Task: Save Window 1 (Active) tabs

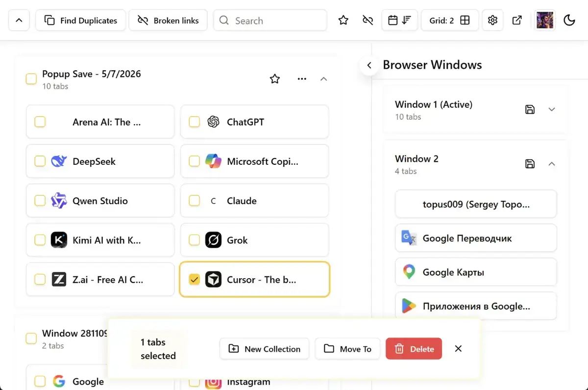Action: click(x=530, y=109)
